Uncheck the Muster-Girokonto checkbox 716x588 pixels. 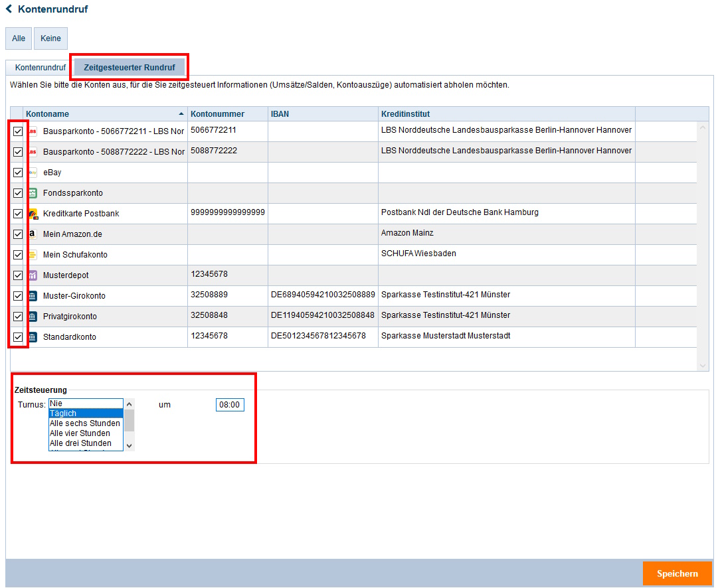point(18,296)
